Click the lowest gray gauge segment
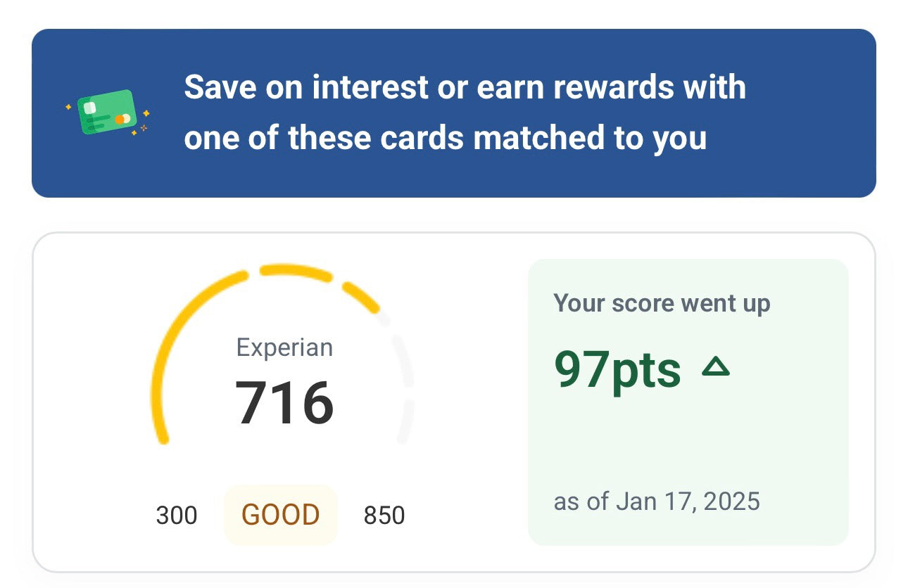This screenshot has height=588, width=908. click(x=406, y=423)
